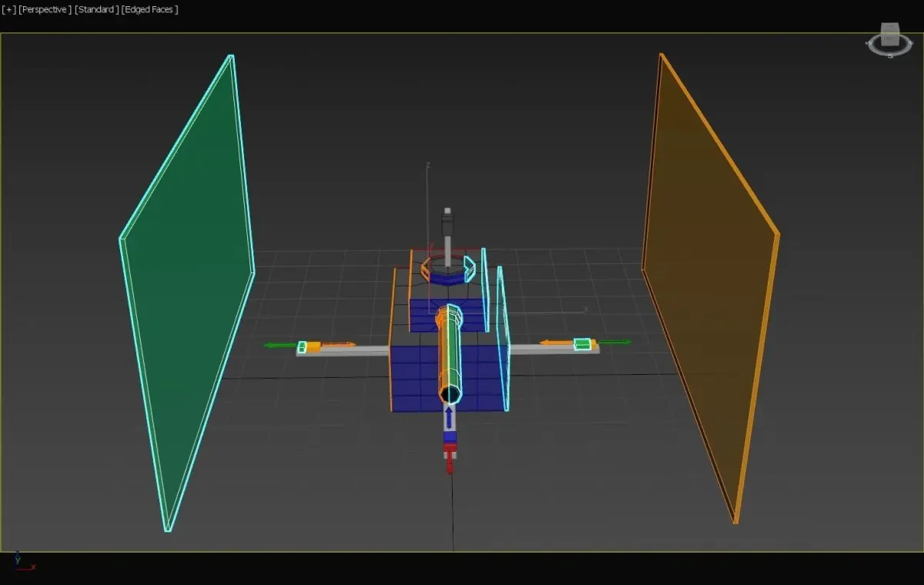Open the Edged Faces shading menu

pyautogui.click(x=150, y=9)
